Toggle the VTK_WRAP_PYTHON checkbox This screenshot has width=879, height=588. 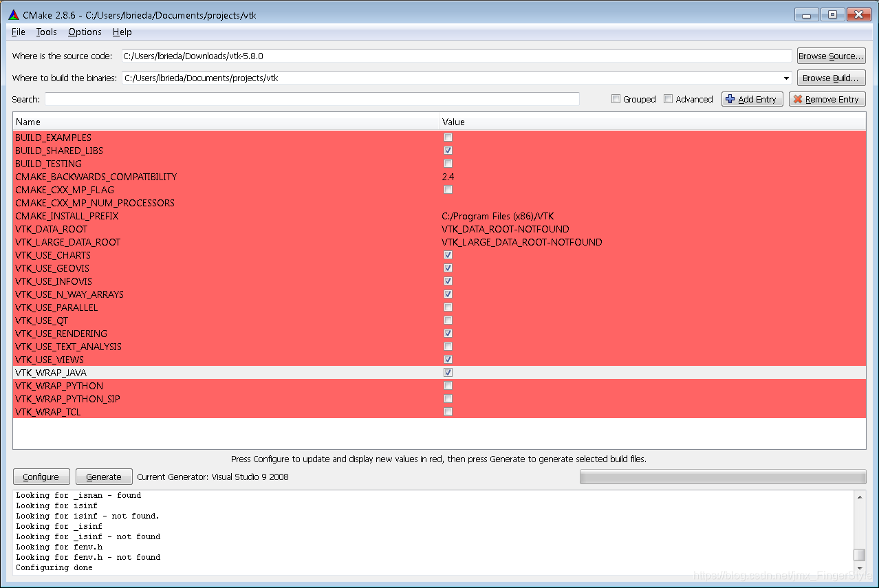[448, 386]
